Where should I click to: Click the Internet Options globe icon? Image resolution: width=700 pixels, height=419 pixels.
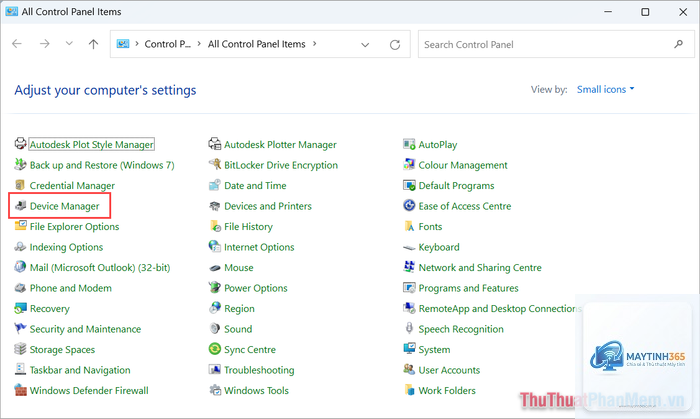pos(215,246)
